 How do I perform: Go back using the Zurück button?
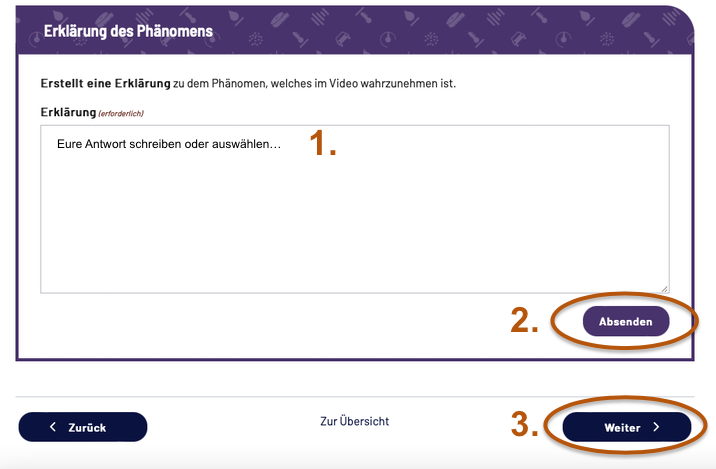(x=83, y=427)
